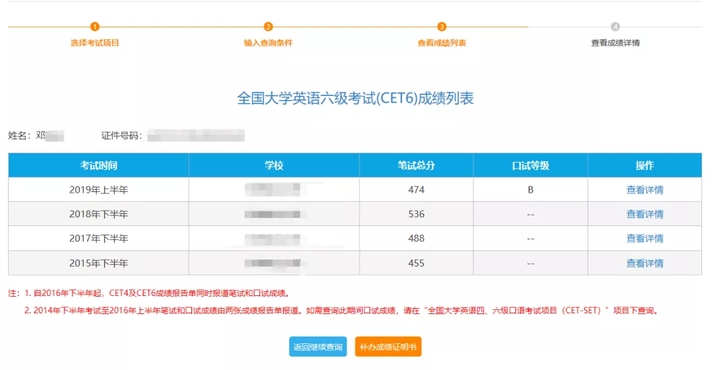
Task: Click the CET6 成绩列表 page title
Action: click(355, 98)
